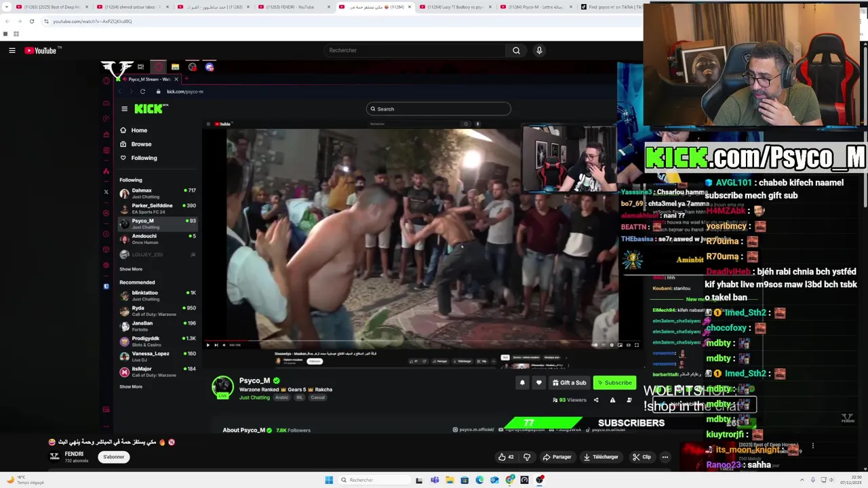The image size is (868, 488).
Task: Go to Kick Home
Action: pos(134,130)
